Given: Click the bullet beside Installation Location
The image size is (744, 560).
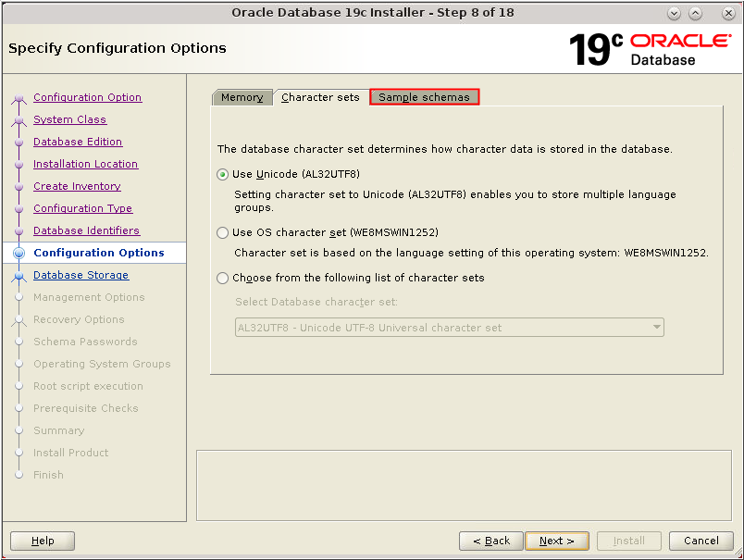Looking at the screenshot, I should [19, 165].
